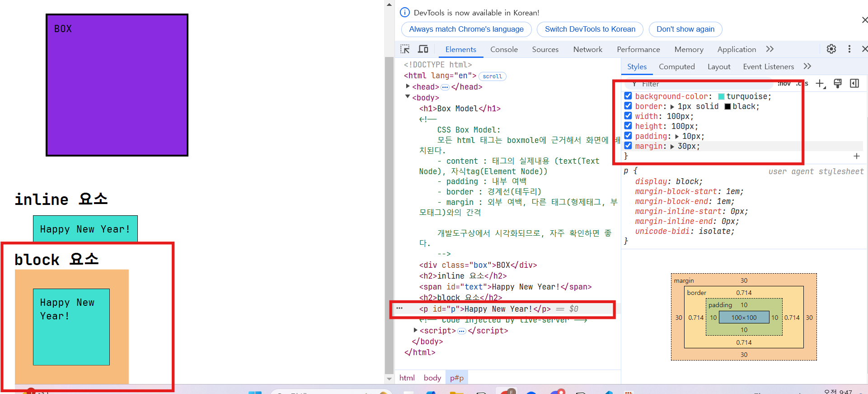The width and height of the screenshot is (868, 394).
Task: Open the turquoise color swatch picker
Action: pyautogui.click(x=721, y=96)
